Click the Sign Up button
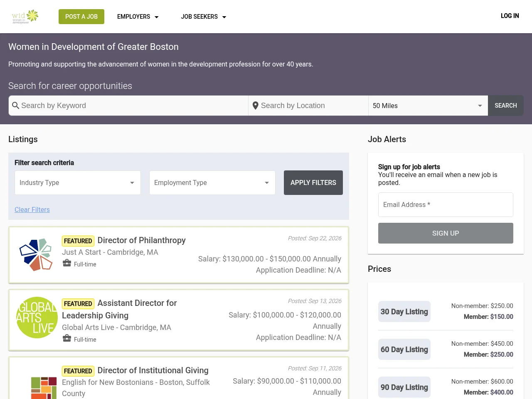532x399 pixels. tap(446, 233)
